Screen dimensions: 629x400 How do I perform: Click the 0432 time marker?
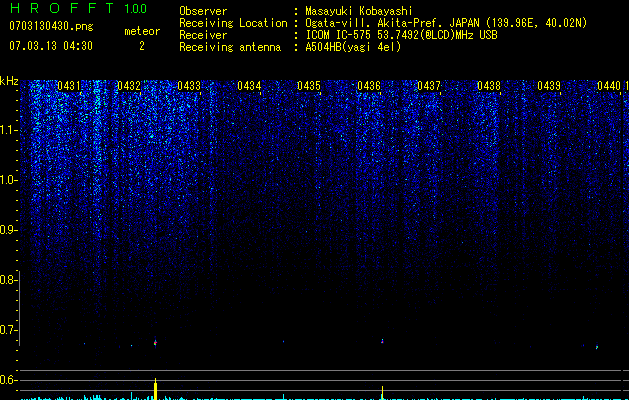pyautogui.click(x=129, y=86)
